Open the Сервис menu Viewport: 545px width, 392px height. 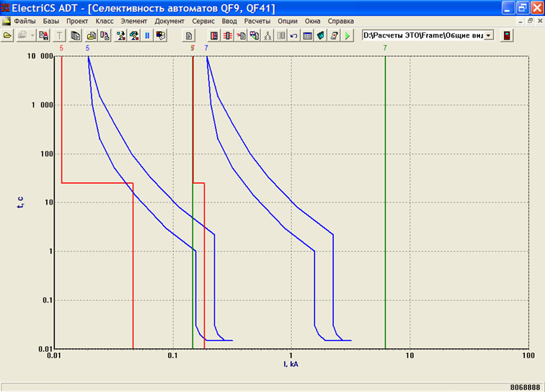pos(204,21)
